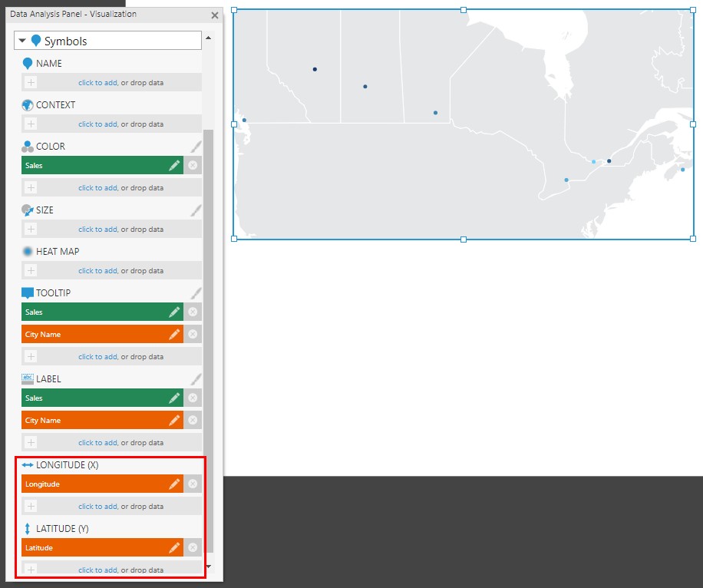
Task: Remove City Name from the LABEL well
Action: [193, 420]
